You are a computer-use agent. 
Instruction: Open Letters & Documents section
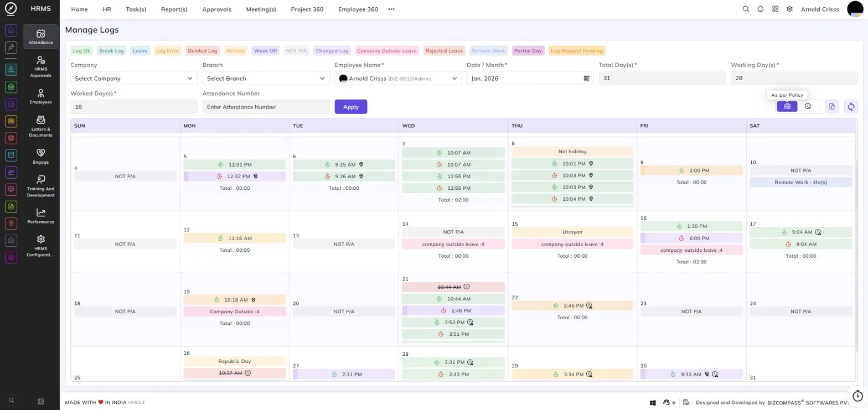(x=41, y=126)
